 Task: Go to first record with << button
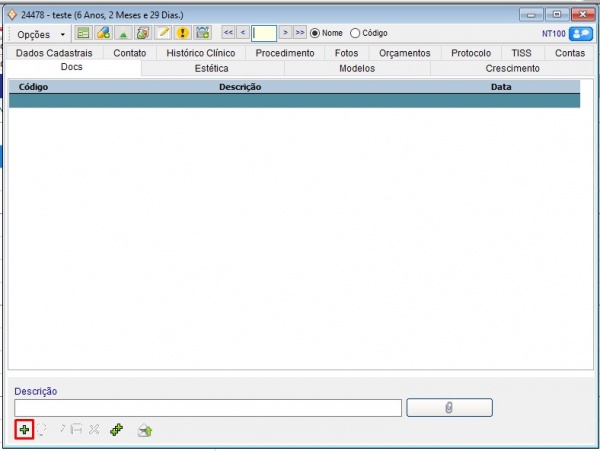pos(228,33)
